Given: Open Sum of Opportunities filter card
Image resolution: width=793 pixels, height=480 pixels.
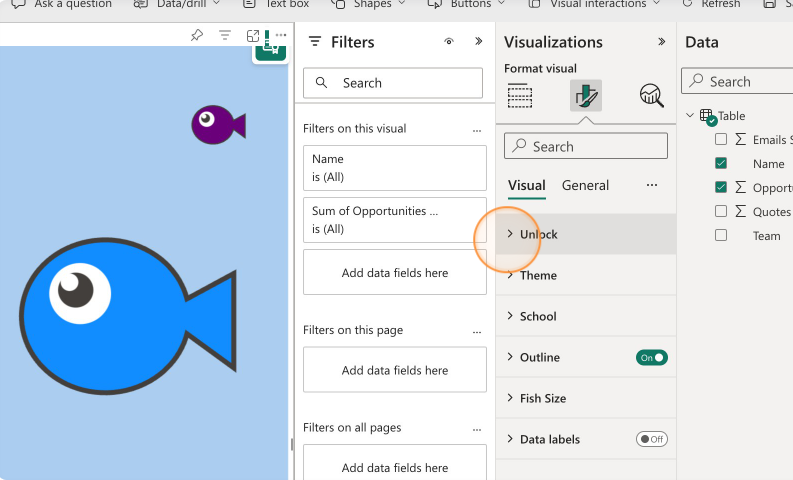Looking at the screenshot, I should pyautogui.click(x=395, y=220).
